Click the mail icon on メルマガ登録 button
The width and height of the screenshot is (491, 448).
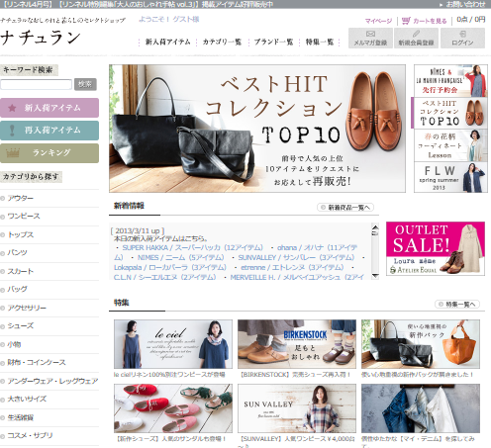click(370, 34)
